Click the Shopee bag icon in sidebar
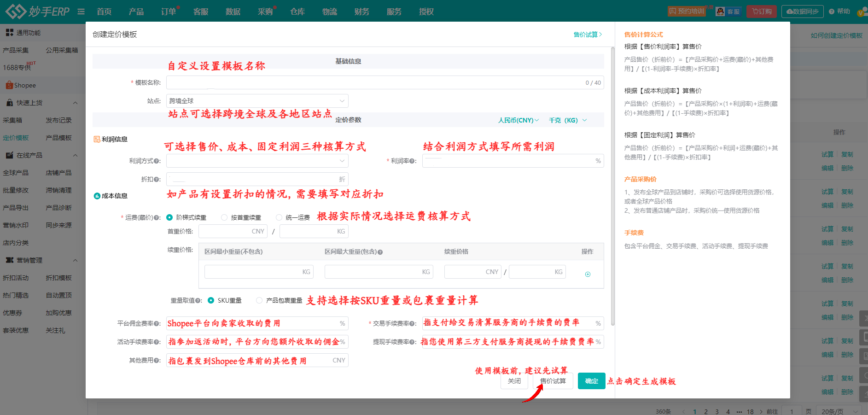The image size is (868, 415). tap(9, 85)
